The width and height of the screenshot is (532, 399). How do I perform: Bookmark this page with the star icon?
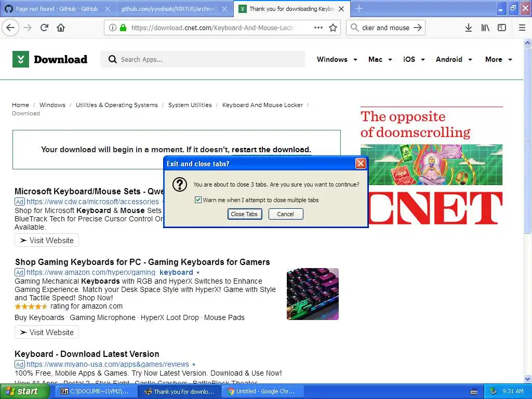(333, 28)
